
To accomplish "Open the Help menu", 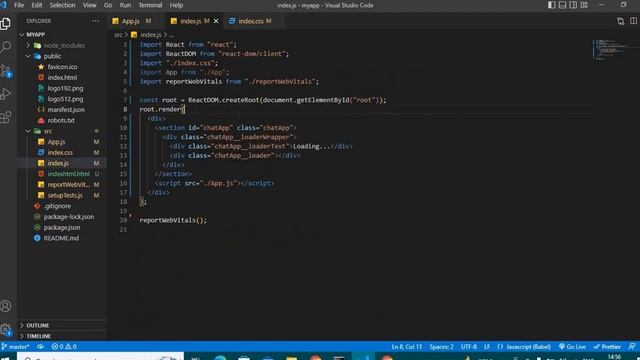I will pos(176,5).
